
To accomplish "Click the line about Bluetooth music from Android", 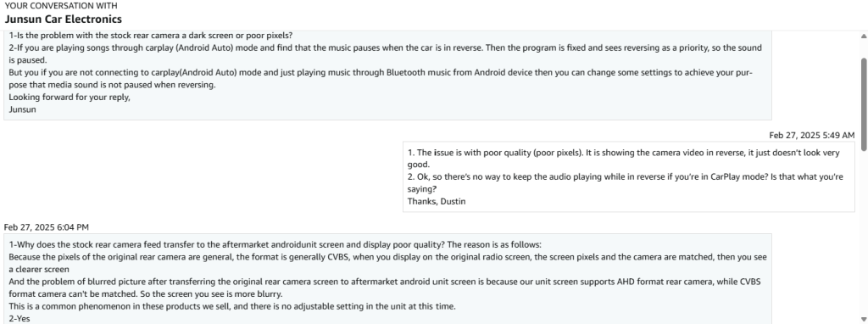I will coord(381,79).
